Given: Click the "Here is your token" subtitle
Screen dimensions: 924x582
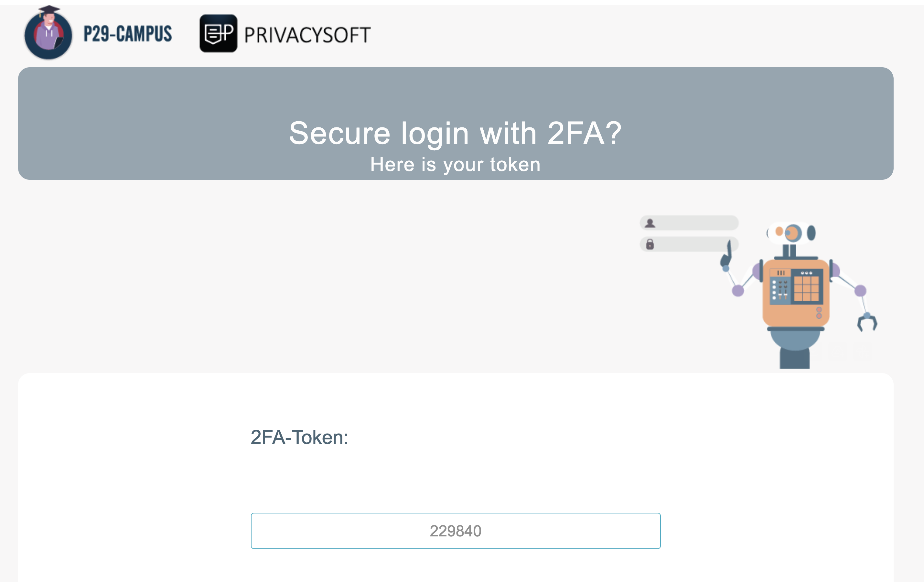Looking at the screenshot, I should click(x=455, y=164).
